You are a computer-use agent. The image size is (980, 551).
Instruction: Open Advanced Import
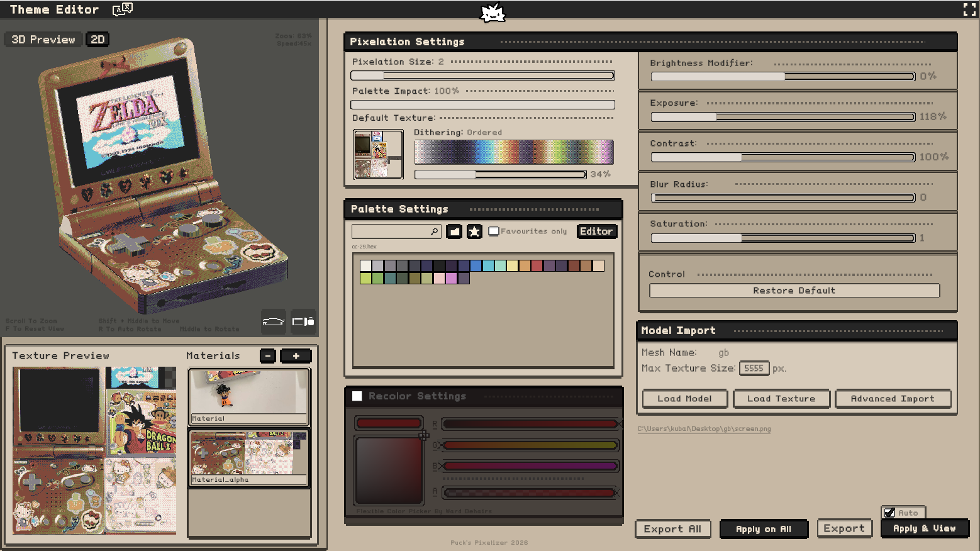coord(893,399)
